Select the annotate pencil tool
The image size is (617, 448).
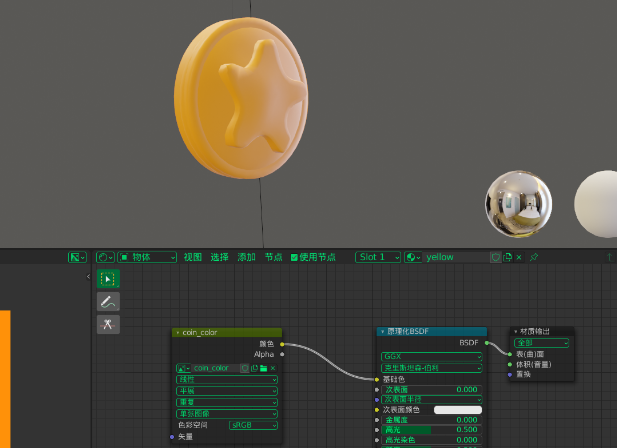click(108, 302)
